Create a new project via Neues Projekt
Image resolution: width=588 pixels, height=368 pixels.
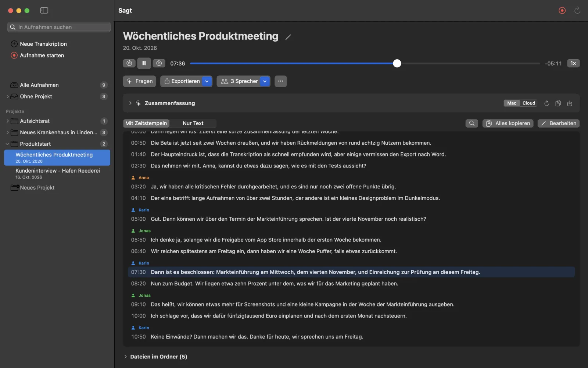[33, 188]
